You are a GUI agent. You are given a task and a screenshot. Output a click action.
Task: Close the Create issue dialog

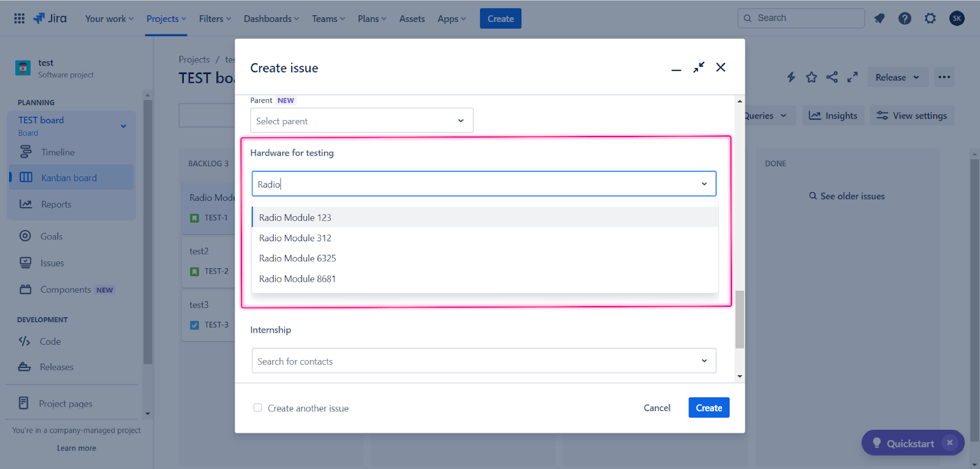point(721,67)
